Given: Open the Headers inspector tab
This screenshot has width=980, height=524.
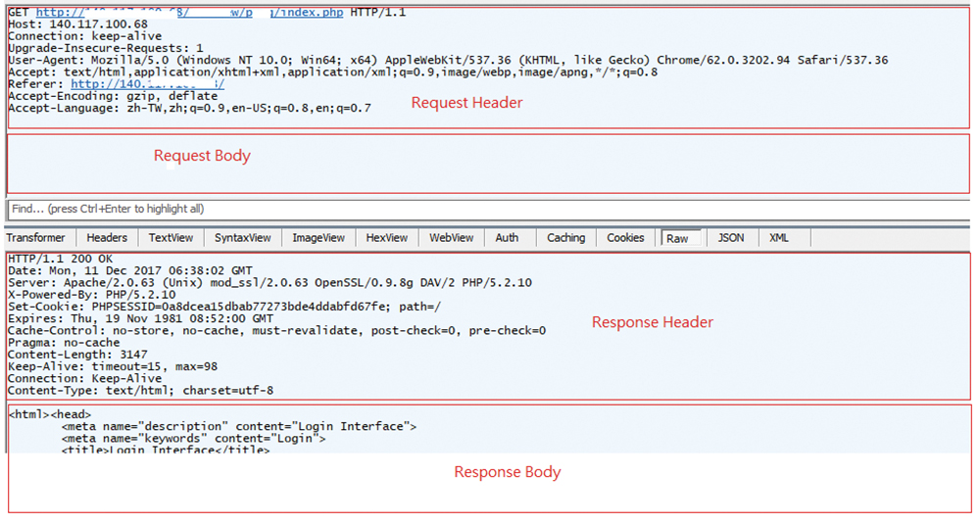Looking at the screenshot, I should [x=107, y=238].
